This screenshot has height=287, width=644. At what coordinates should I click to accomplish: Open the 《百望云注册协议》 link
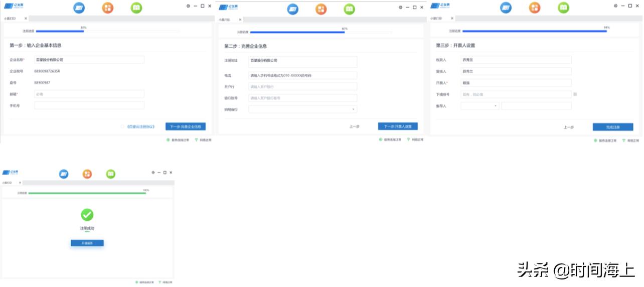(x=141, y=126)
